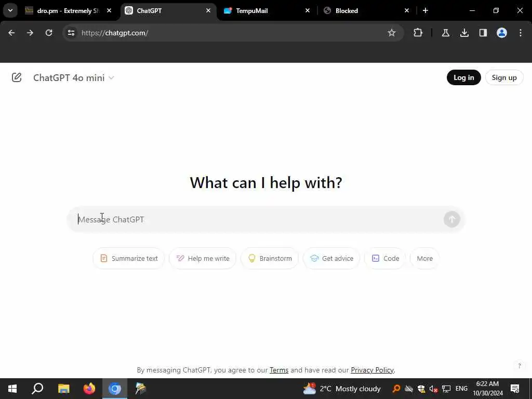The width and height of the screenshot is (532, 399).
Task: Open the weather widget showing 2°C
Action: 342,389
